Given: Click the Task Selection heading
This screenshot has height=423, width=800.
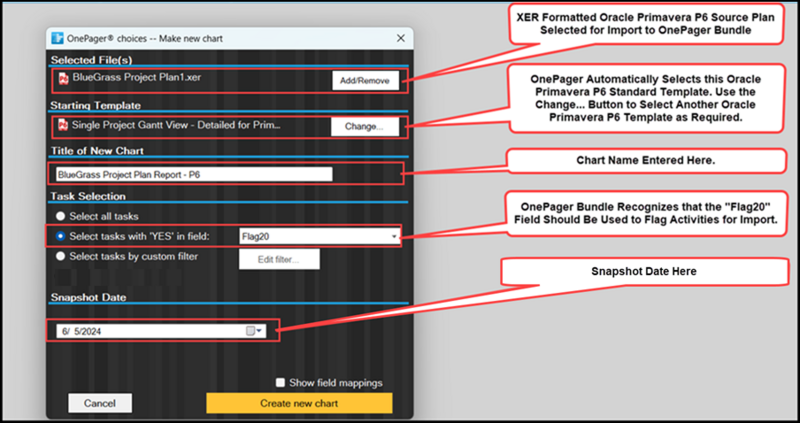Looking at the screenshot, I should 88,196.
